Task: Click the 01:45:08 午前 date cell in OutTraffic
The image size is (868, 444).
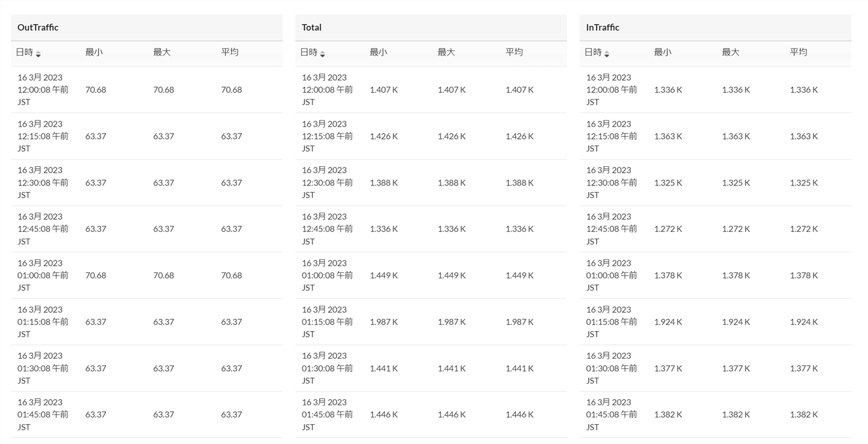Action: (x=43, y=414)
